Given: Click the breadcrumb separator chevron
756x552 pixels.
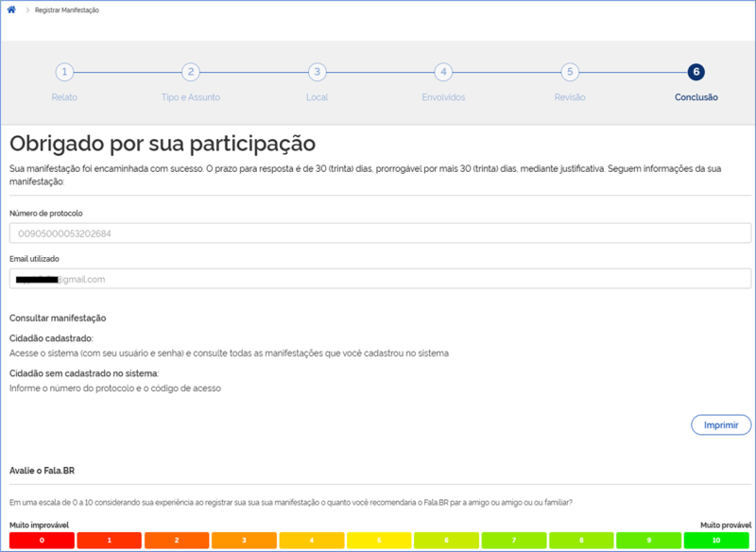Looking at the screenshot, I should click(26, 10).
